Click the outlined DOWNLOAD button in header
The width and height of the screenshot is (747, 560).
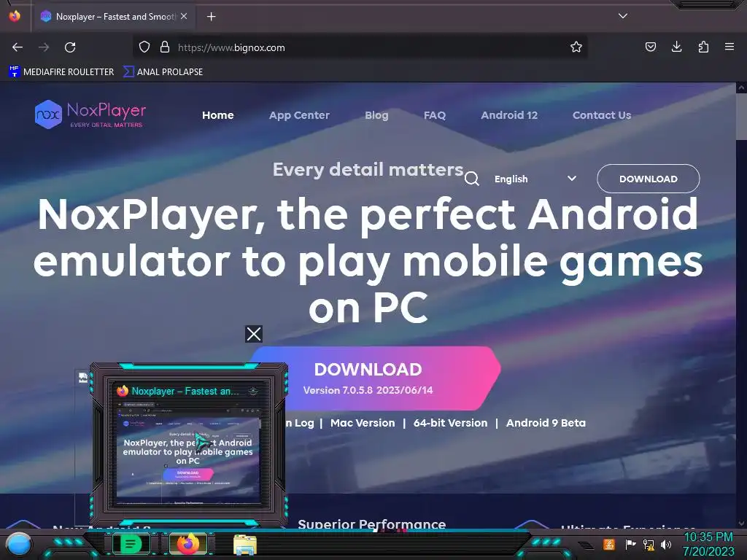pyautogui.click(x=649, y=179)
